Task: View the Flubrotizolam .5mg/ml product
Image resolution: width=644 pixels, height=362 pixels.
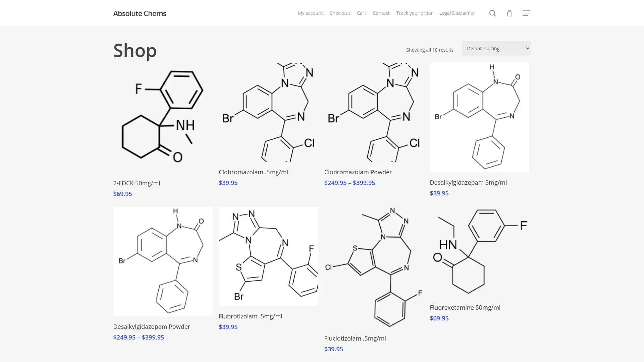Action: pyautogui.click(x=250, y=316)
